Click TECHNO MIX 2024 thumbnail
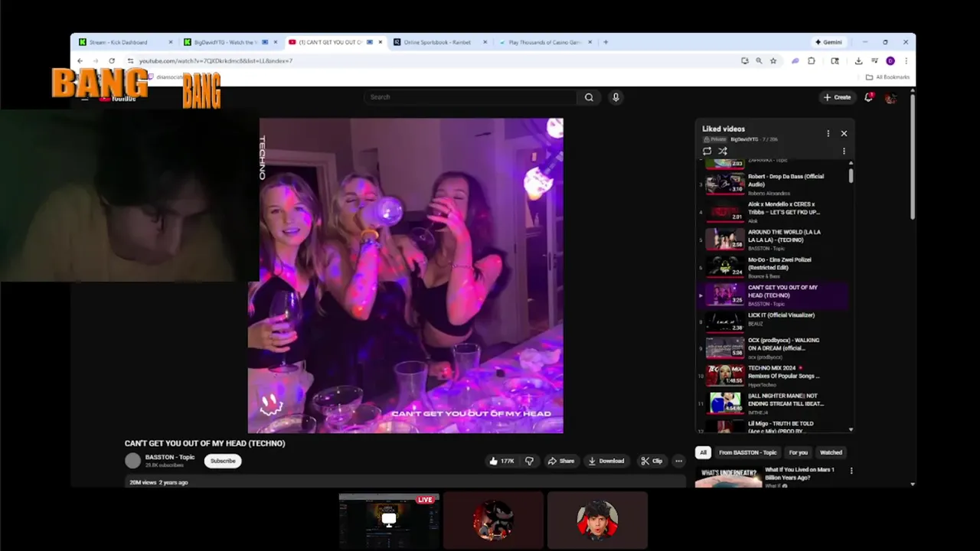This screenshot has width=980, height=551. coord(724,375)
